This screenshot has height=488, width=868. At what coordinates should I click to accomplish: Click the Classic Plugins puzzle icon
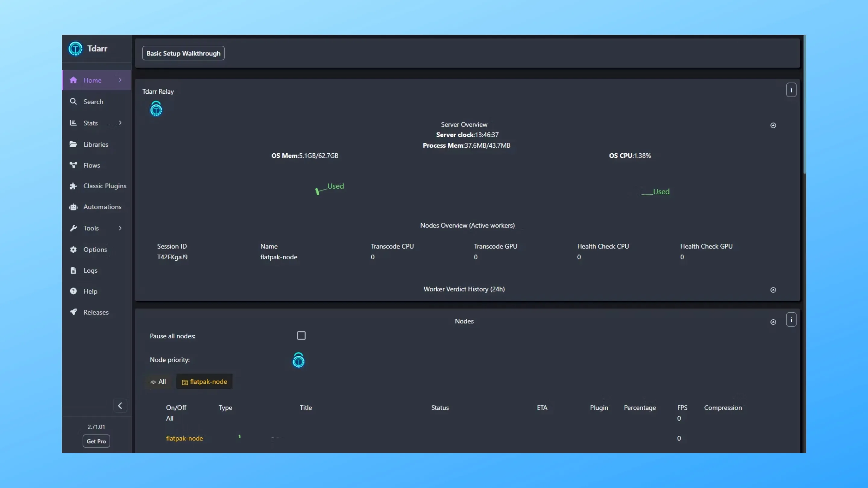pos(73,186)
